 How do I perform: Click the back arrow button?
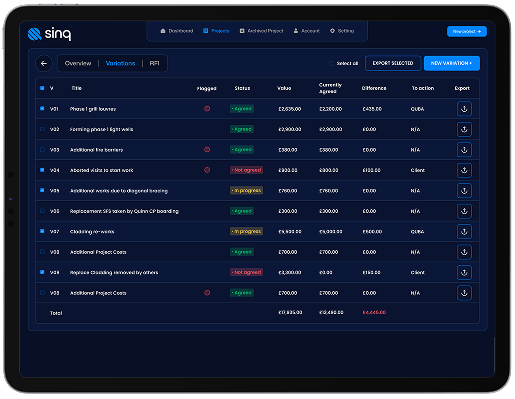44,63
